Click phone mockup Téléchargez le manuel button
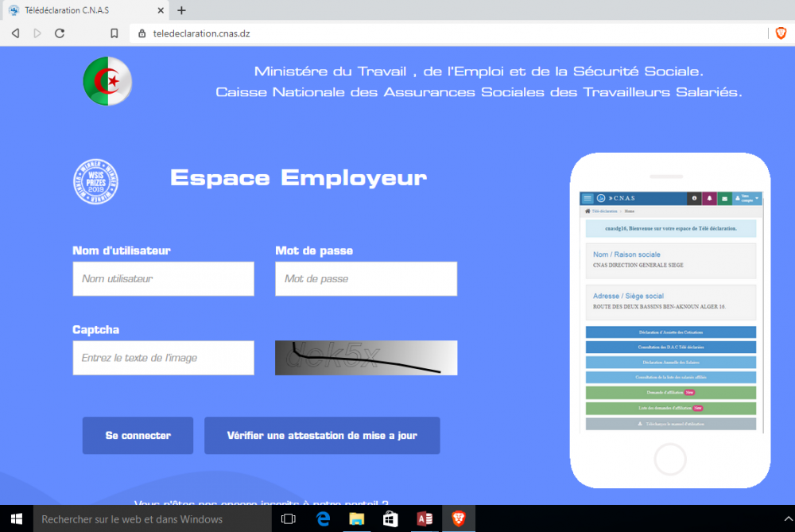This screenshot has width=795, height=532. 671,424
